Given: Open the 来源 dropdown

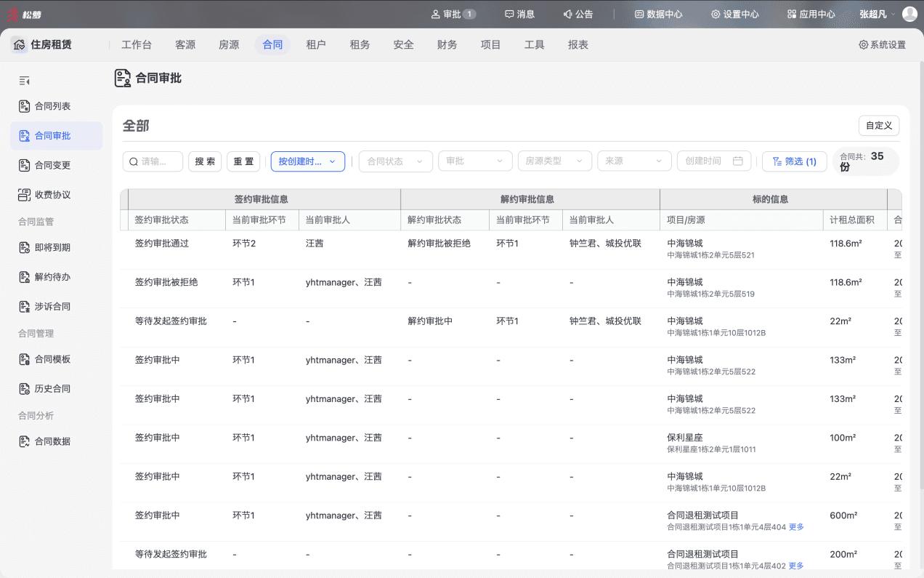Looking at the screenshot, I should (x=634, y=161).
